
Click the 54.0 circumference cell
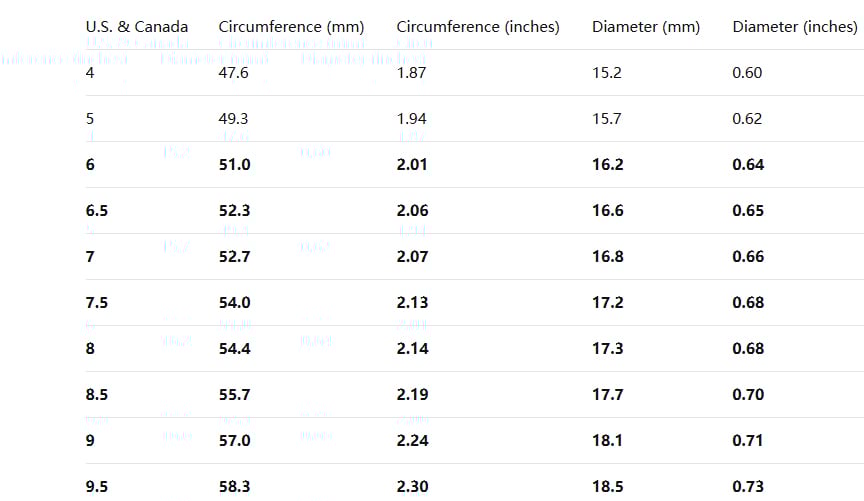(x=234, y=303)
